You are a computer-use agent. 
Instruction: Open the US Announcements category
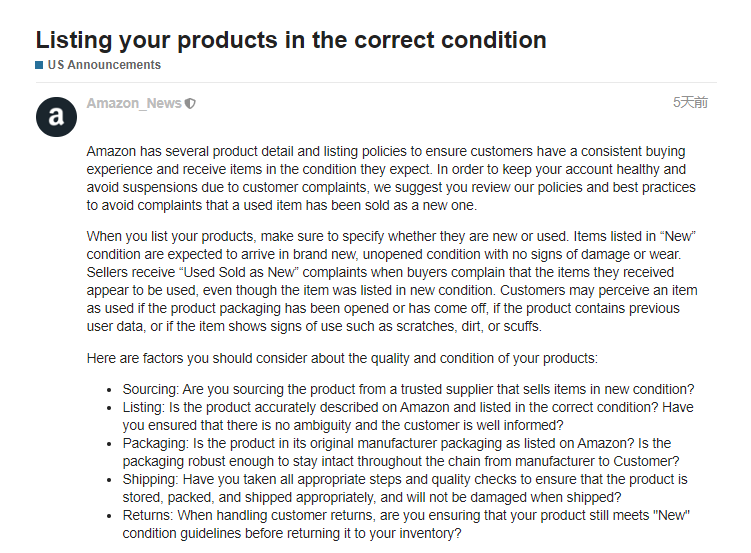(104, 65)
